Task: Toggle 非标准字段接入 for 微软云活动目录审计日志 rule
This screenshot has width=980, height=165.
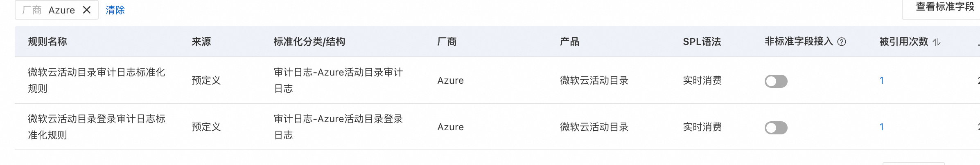Action: point(776,81)
